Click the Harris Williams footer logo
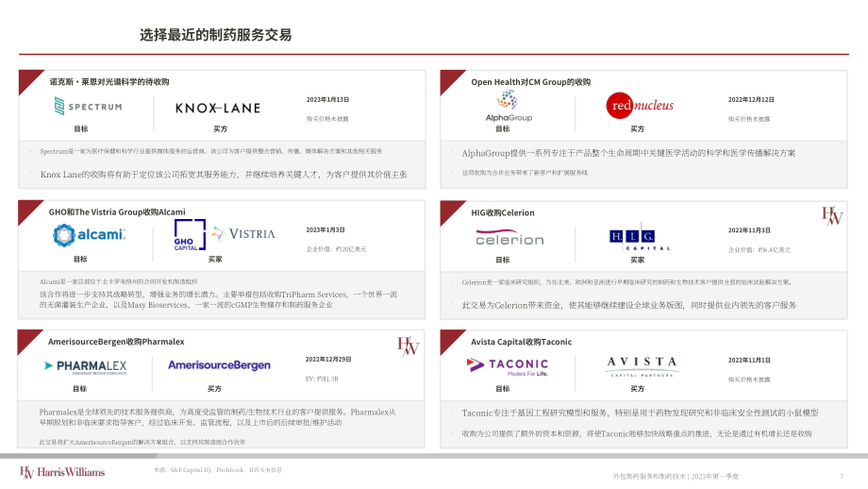This screenshot has height=489, width=868. (x=62, y=472)
